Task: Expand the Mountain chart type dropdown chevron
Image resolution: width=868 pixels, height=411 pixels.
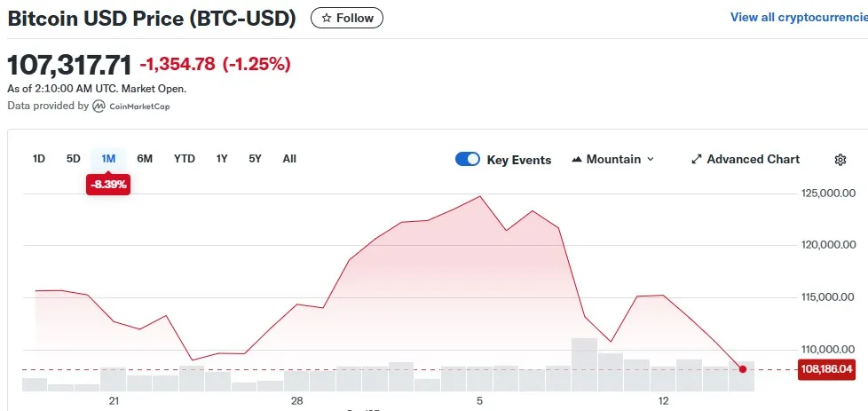Action: (651, 160)
